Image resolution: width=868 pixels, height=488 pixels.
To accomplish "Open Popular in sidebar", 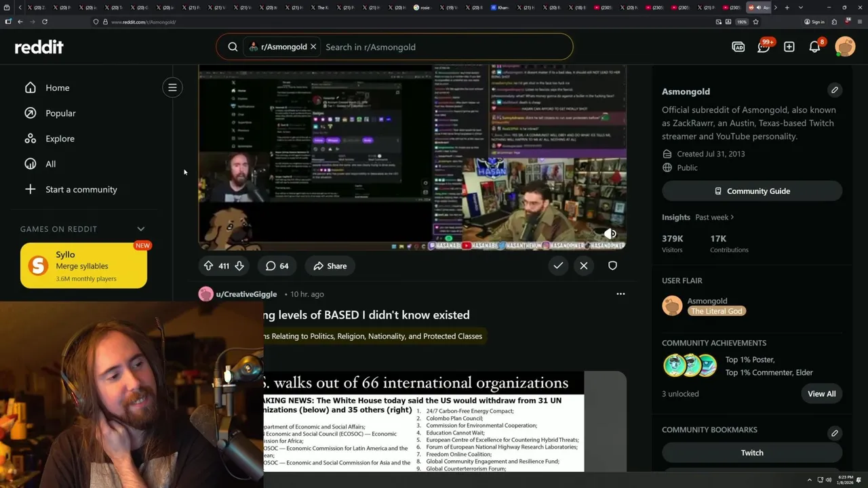I will 60,113.
